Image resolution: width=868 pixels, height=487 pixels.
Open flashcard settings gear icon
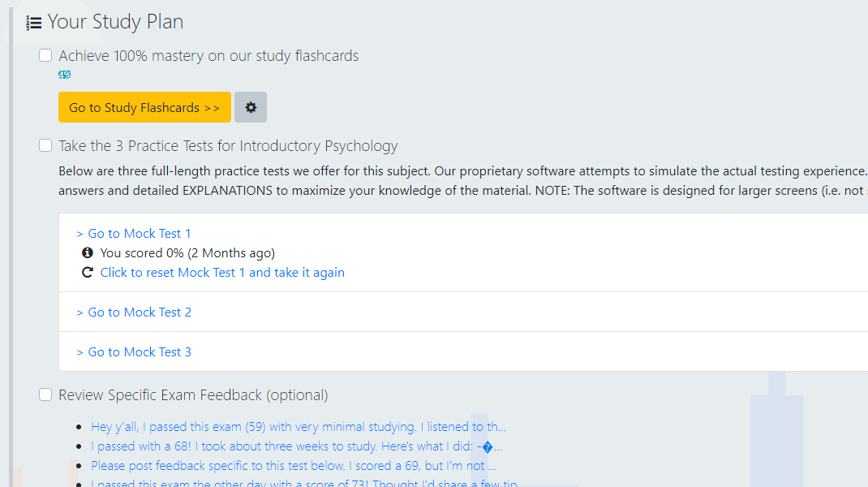[251, 107]
